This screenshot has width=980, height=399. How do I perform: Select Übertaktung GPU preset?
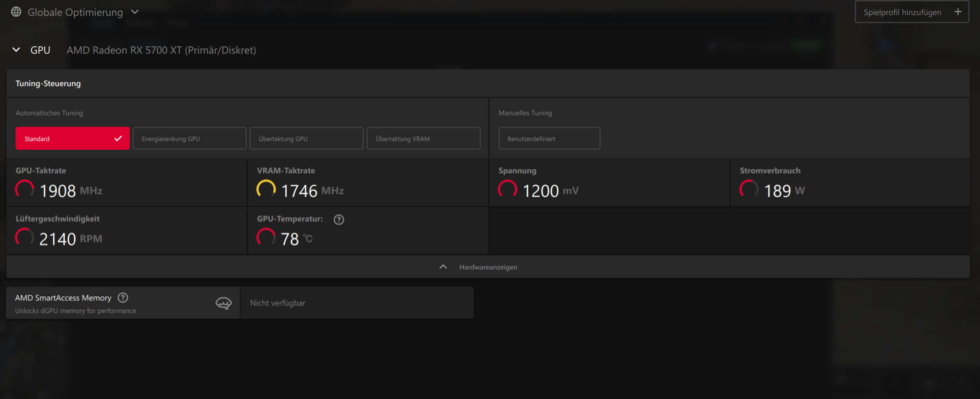(x=306, y=139)
